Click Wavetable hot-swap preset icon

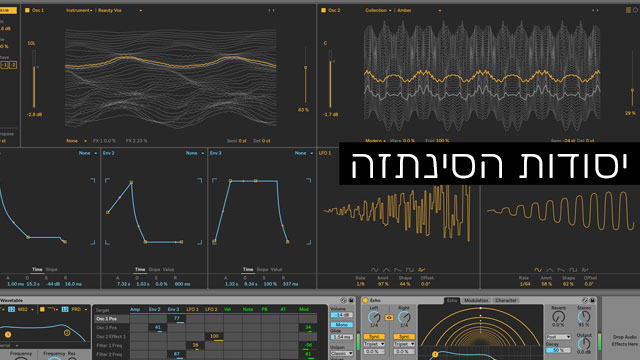pyautogui.click(x=343, y=300)
